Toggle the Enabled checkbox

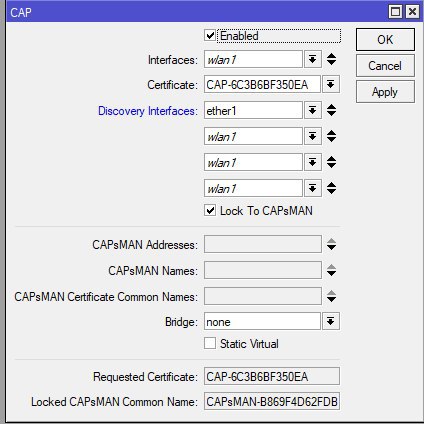210,35
